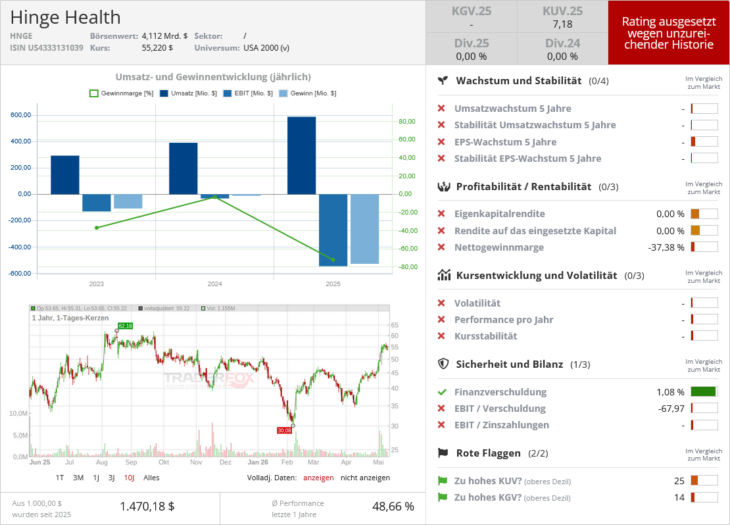Viewport: 730px width, 525px height.
Task: Click the Div.24 value 0,00 %
Action: [562, 56]
